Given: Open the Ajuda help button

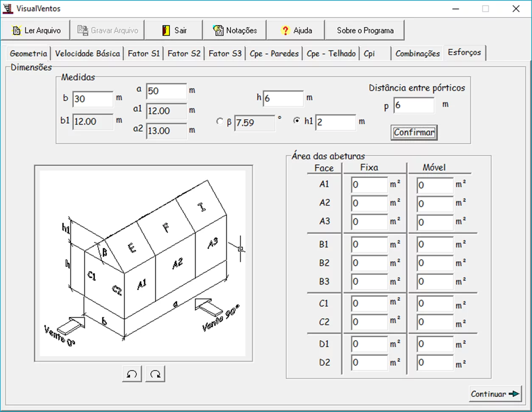Looking at the screenshot, I should coord(296,31).
